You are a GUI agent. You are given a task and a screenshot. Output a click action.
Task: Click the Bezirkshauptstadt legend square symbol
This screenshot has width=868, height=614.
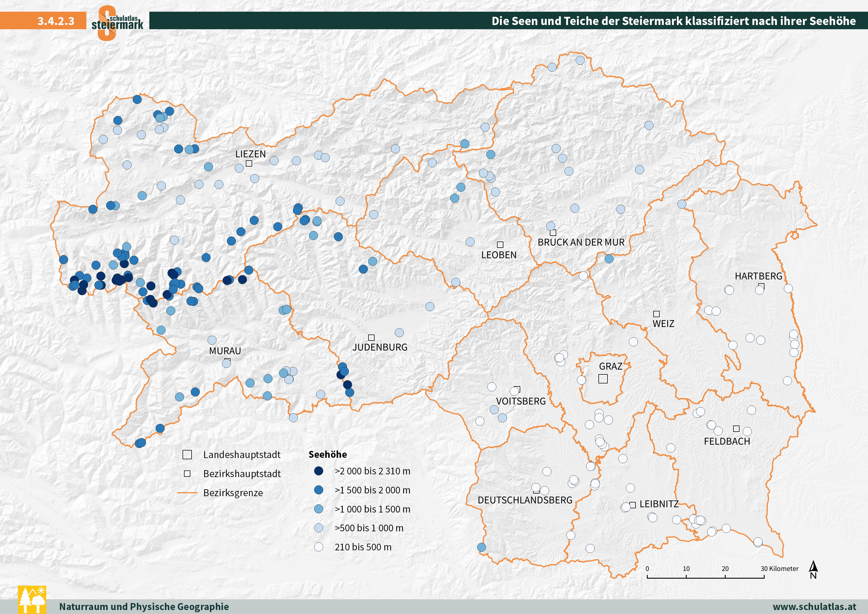187,474
